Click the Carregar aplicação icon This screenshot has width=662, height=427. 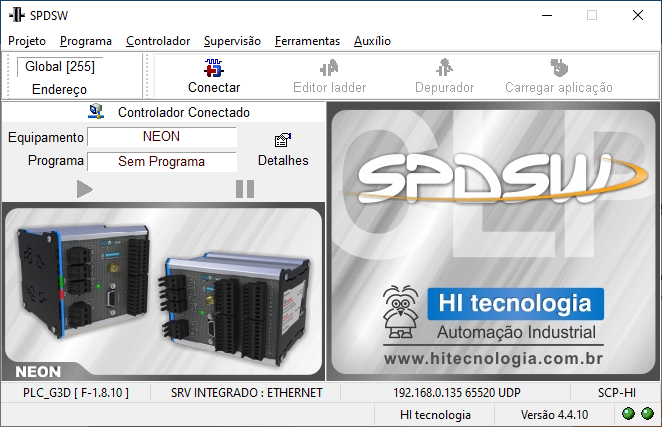[x=559, y=68]
